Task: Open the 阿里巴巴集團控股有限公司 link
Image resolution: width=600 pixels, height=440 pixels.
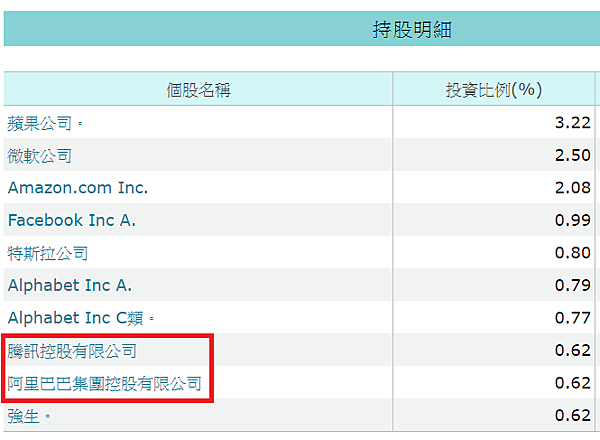Action: coord(104,383)
